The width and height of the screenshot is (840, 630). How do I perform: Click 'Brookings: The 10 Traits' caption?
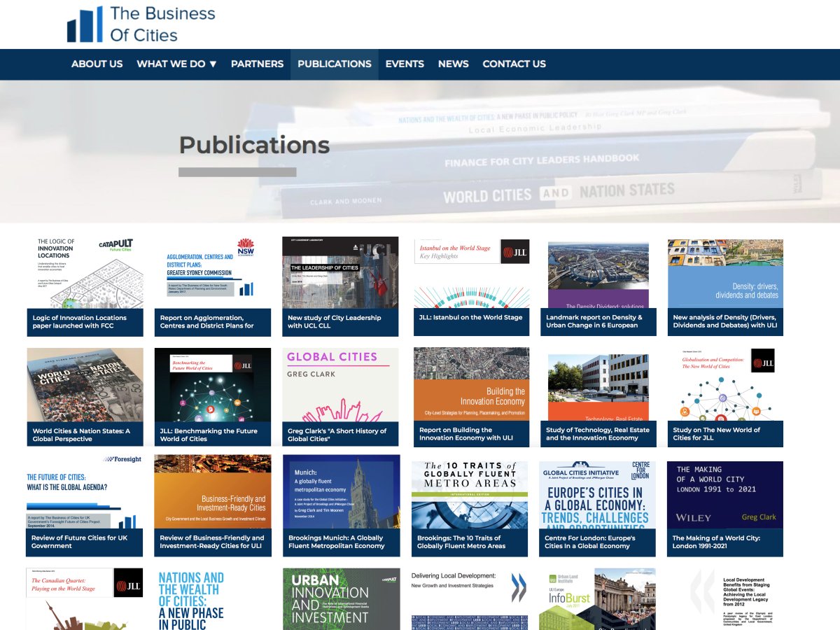470,542
